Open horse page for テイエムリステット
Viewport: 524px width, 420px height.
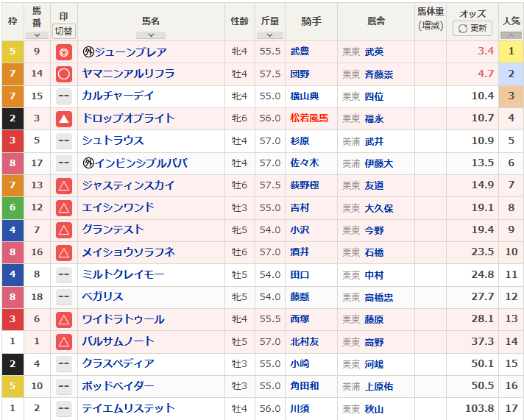(x=128, y=408)
